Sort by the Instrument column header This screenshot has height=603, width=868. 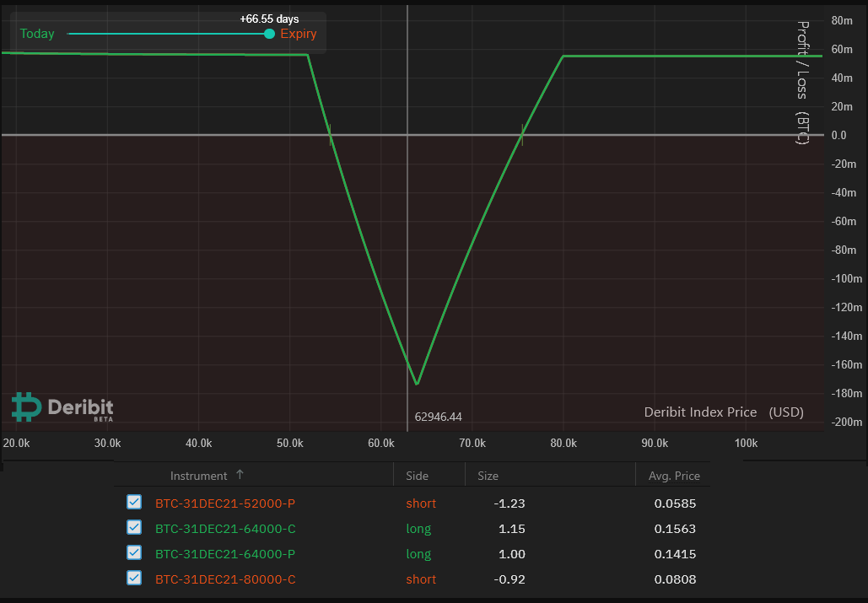click(x=198, y=476)
